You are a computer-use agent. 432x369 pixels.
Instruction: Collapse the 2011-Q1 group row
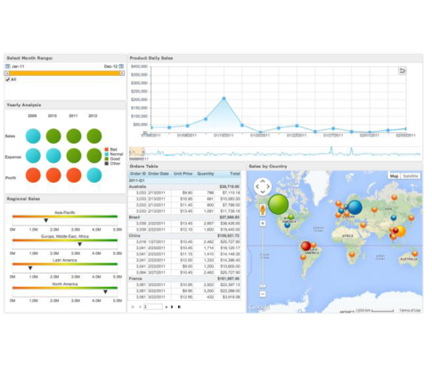point(184,180)
